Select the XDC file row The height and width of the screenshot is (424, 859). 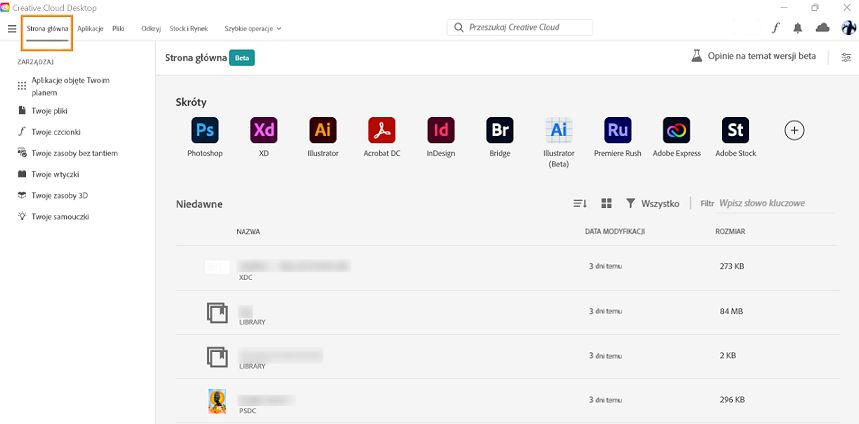pyautogui.click(x=507, y=268)
